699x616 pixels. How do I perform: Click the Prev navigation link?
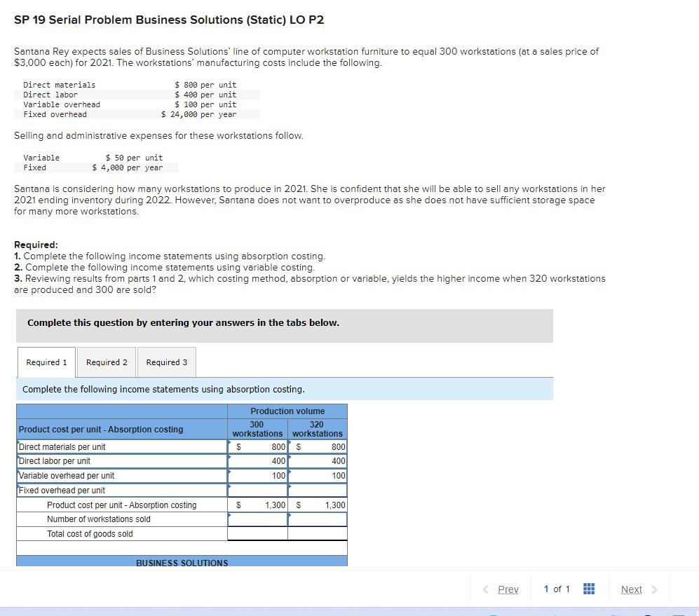click(x=508, y=589)
